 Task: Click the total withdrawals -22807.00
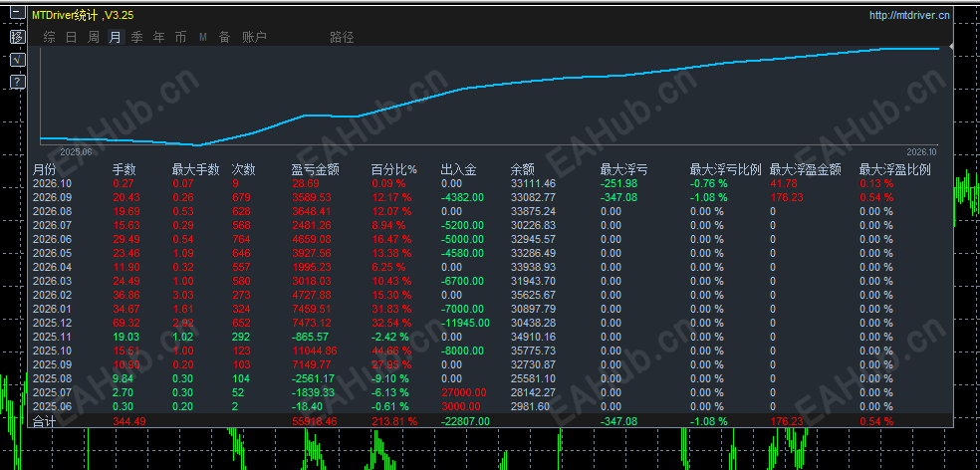pyautogui.click(x=465, y=422)
